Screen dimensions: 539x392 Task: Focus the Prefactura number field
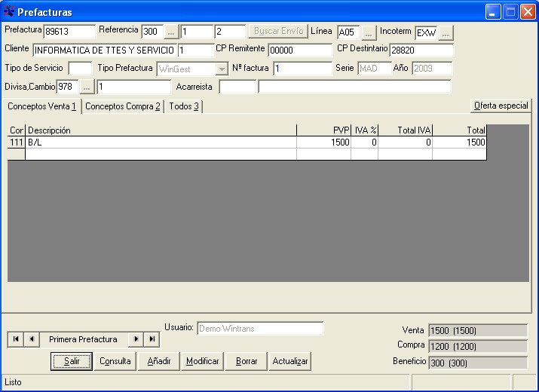pos(69,32)
